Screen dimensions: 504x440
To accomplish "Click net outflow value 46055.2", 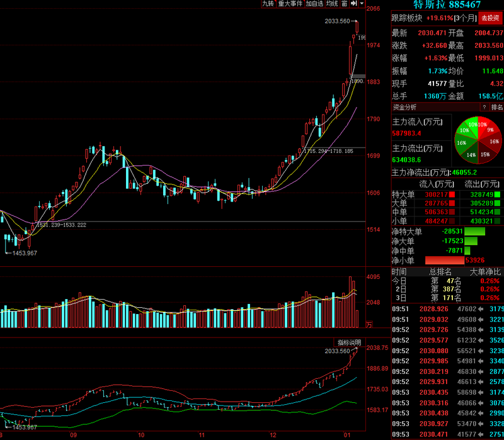I will coord(464,172).
